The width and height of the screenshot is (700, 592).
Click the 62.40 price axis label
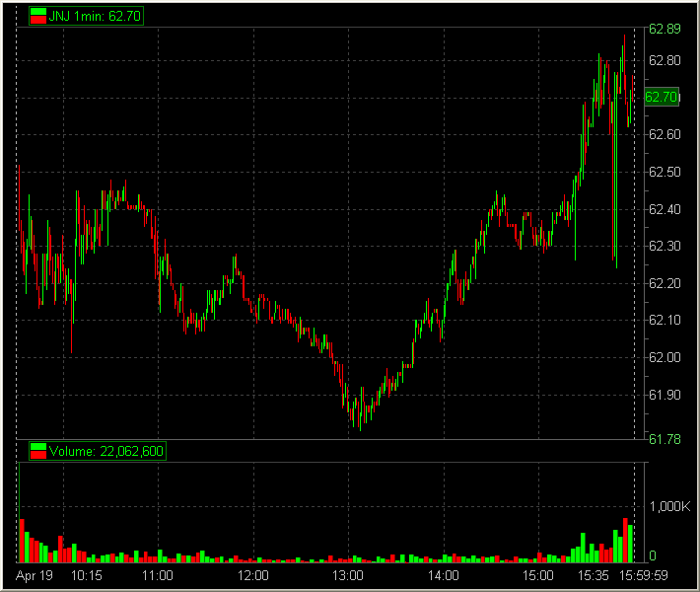pos(665,209)
